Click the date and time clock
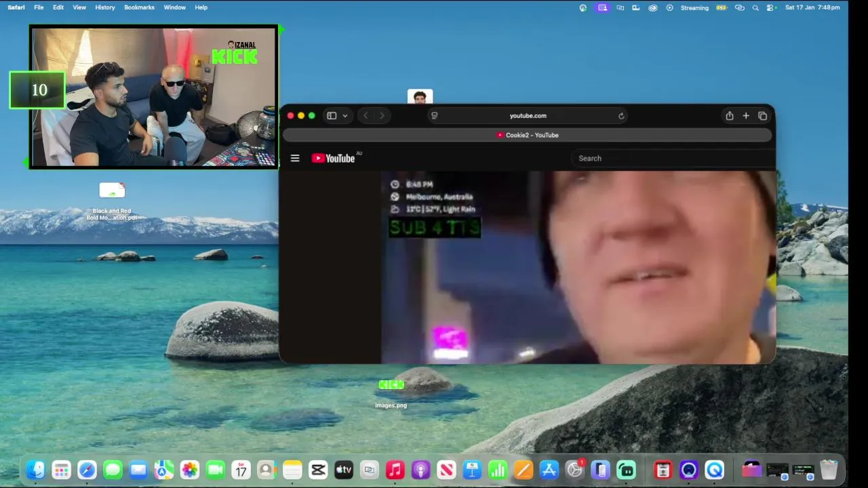Screen dimensions: 868x488 click(x=812, y=7)
